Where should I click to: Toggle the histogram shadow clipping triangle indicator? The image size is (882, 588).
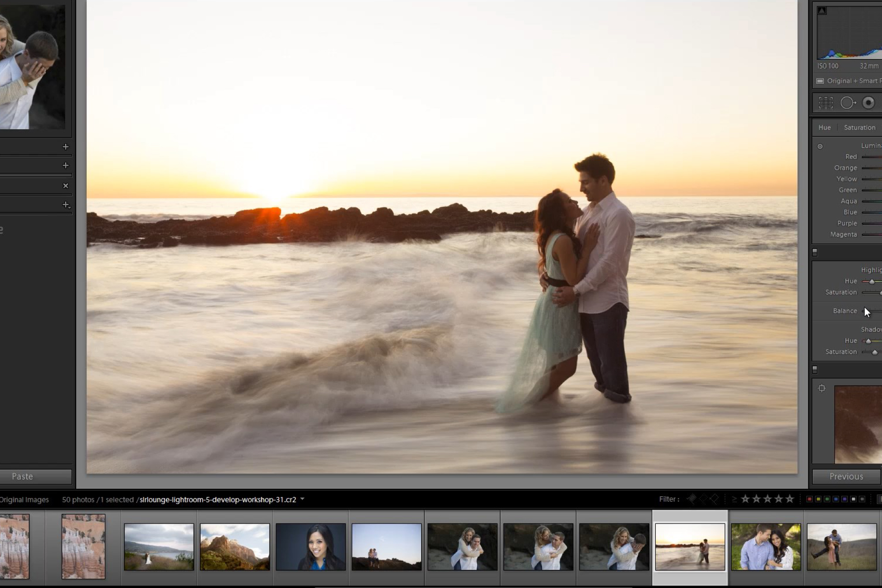[x=822, y=11]
